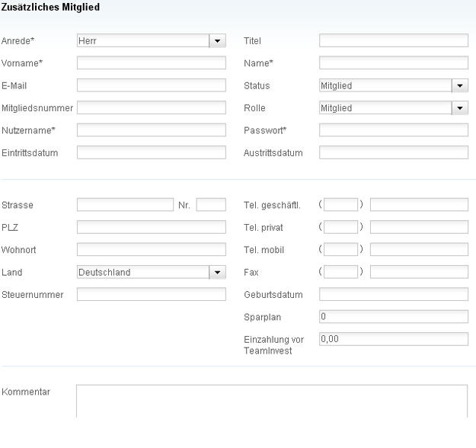This screenshot has width=476, height=448.
Task: Click the E-Mail input field
Action: [152, 85]
